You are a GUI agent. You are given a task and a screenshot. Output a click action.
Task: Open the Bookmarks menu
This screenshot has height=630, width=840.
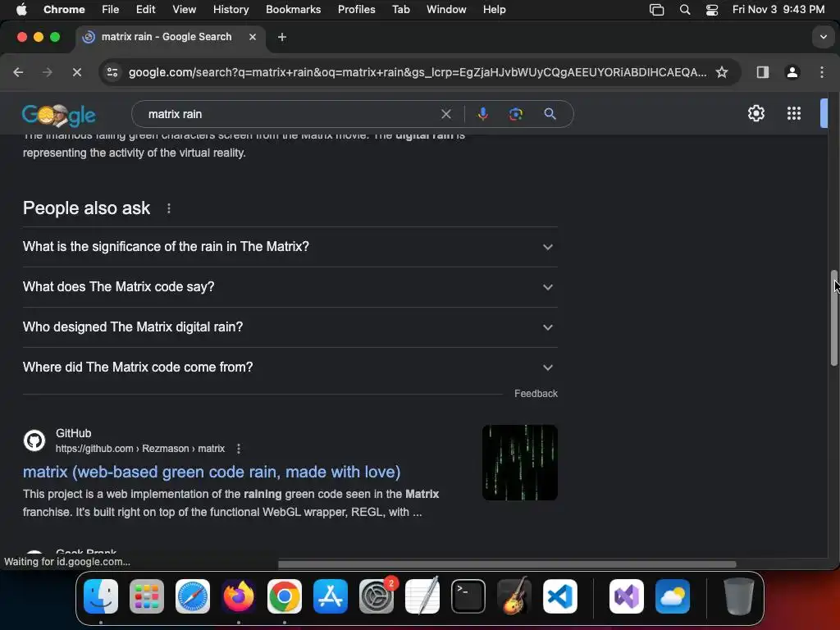click(x=293, y=10)
